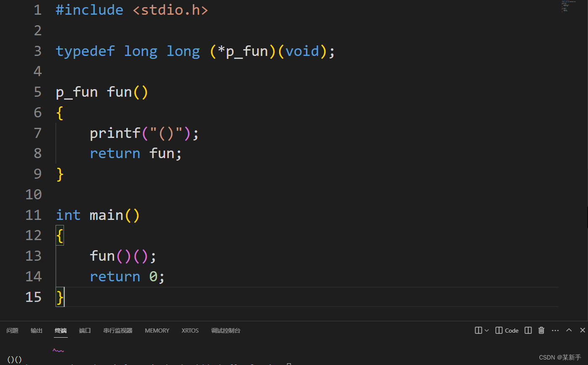Switch to the 调试控制台 tab

226,331
